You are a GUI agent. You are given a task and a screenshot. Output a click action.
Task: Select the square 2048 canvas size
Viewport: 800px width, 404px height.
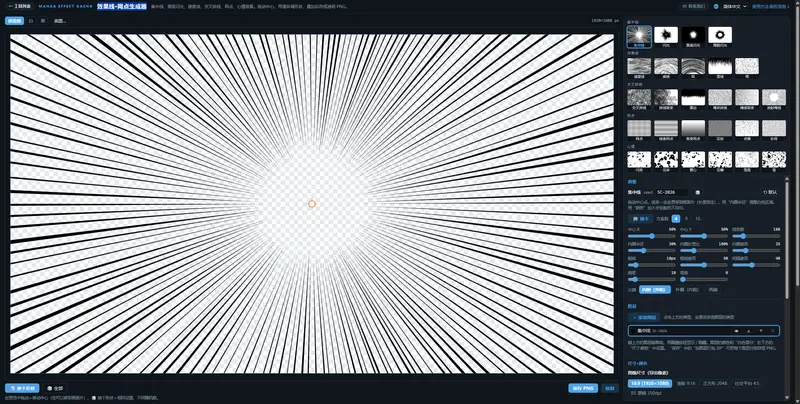(x=715, y=383)
